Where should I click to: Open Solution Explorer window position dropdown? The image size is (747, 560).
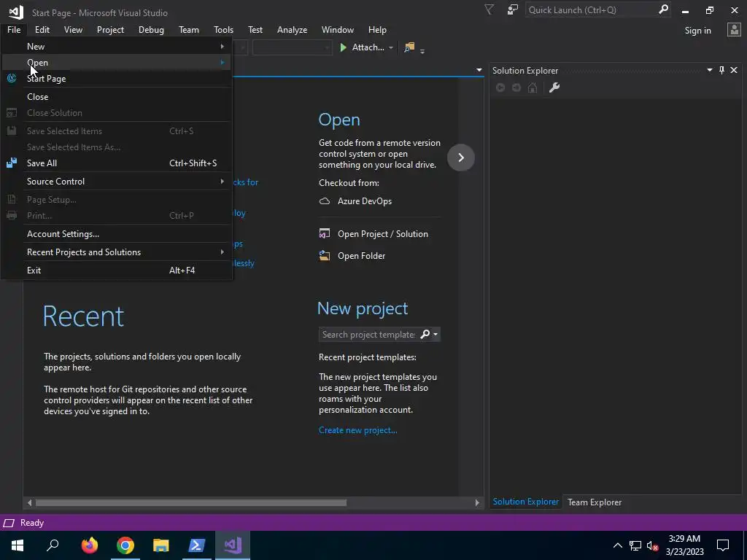(709, 70)
